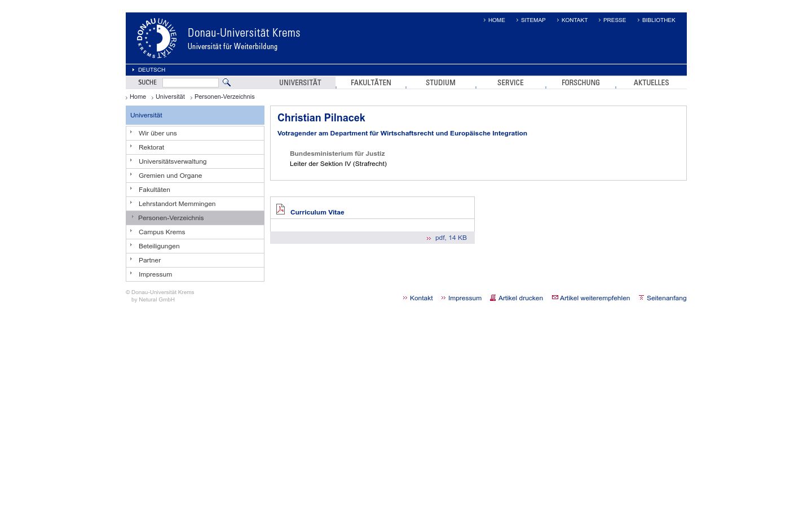
Task: Select the AKTUELLES main tab
Action: 651,82
